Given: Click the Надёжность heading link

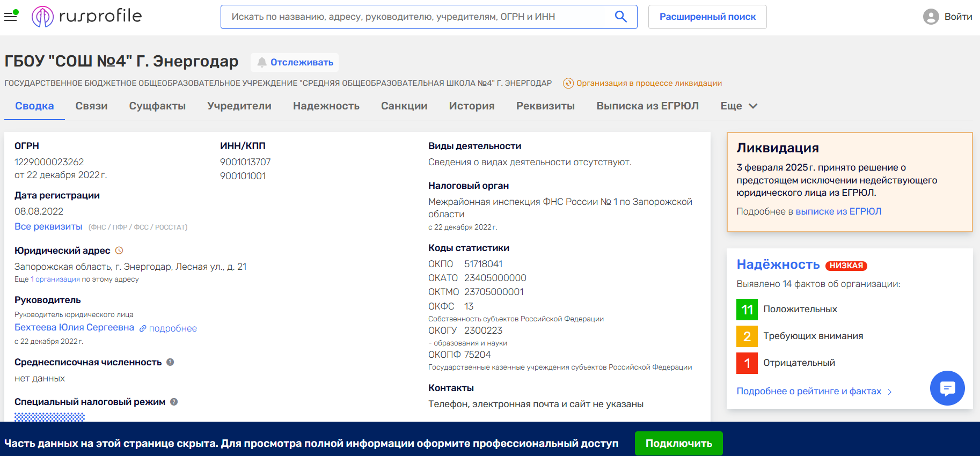Looking at the screenshot, I should coord(778,264).
